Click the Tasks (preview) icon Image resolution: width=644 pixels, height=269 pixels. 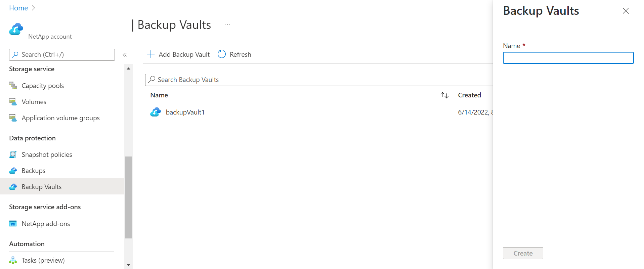point(13,260)
